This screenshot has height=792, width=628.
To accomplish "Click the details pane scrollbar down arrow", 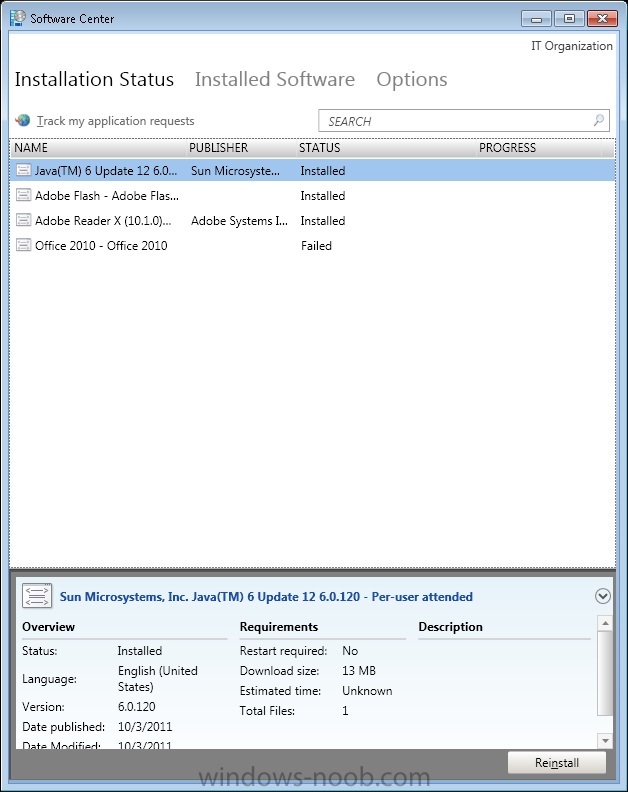I will [605, 740].
